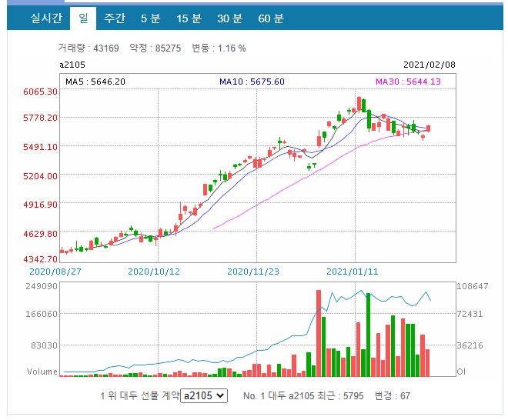Click the 2020/10/12 date axis label
The width and height of the screenshot is (508, 420).
(x=154, y=272)
